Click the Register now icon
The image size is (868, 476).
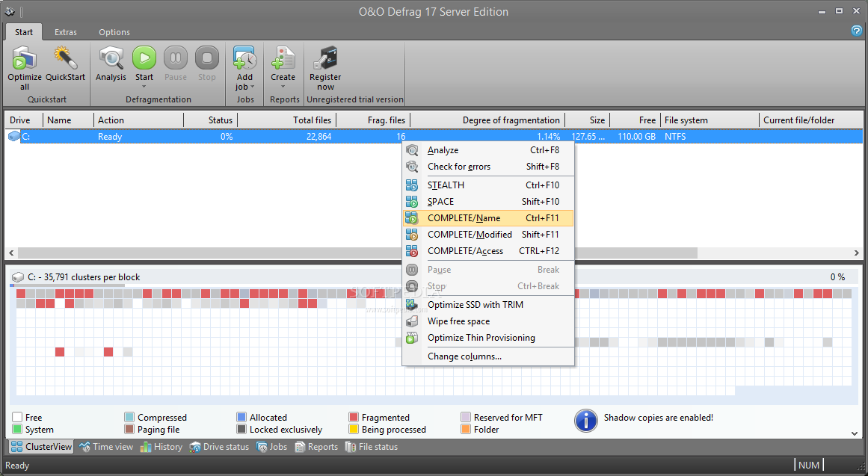[x=325, y=58]
